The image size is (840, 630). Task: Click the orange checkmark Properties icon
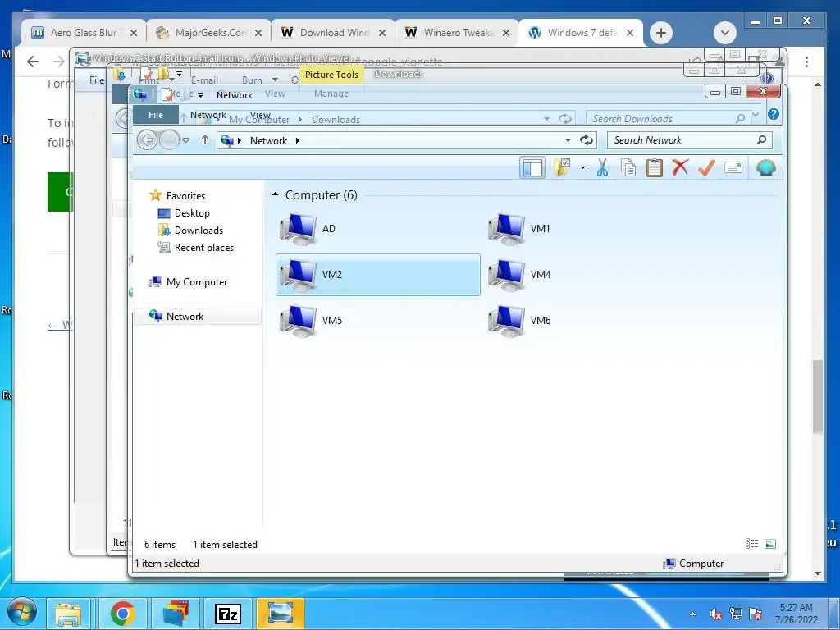coord(706,167)
